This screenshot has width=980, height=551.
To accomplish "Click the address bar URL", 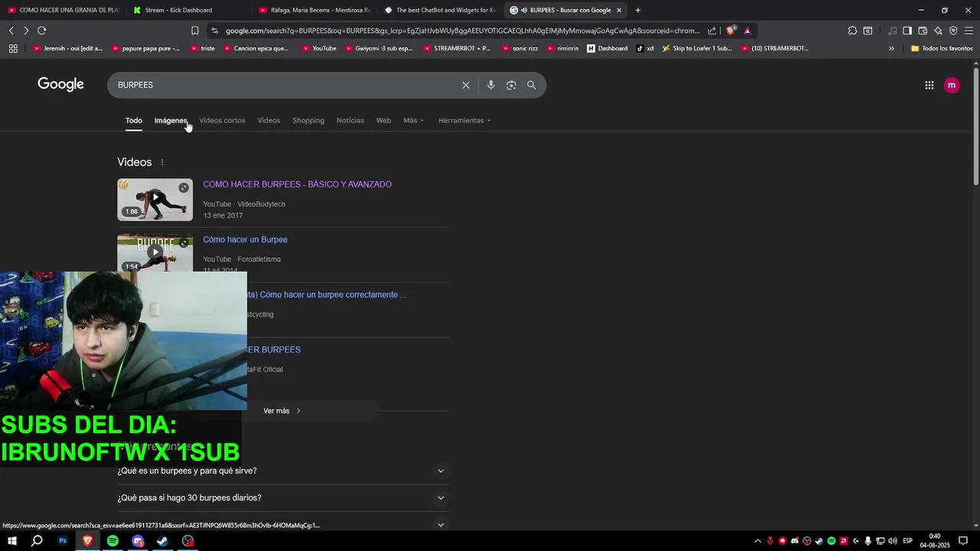I will coord(462,31).
